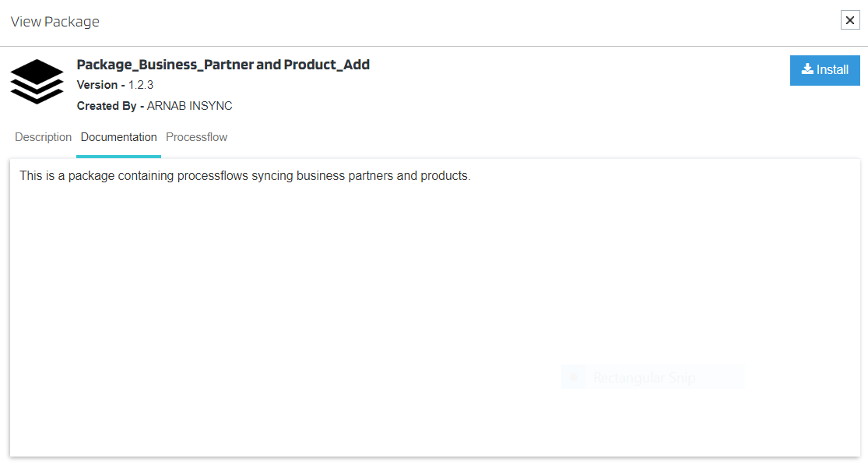Close the View Package dialog

coord(850,20)
